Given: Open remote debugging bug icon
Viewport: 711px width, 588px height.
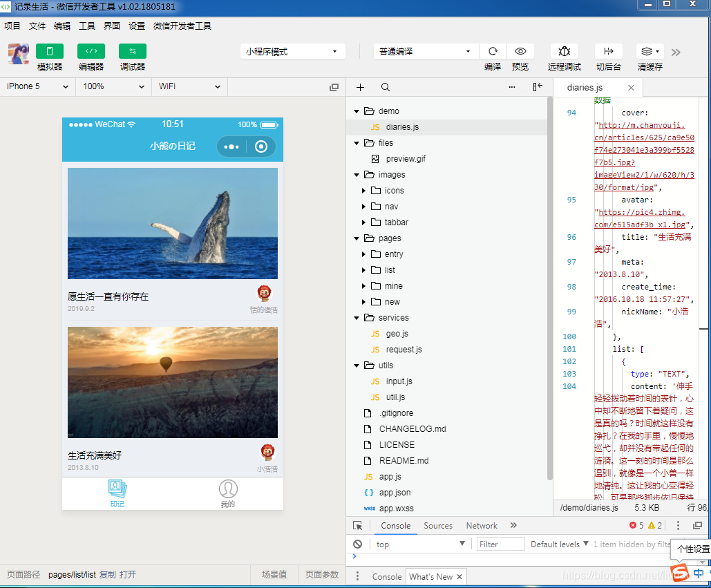Looking at the screenshot, I should tap(564, 51).
